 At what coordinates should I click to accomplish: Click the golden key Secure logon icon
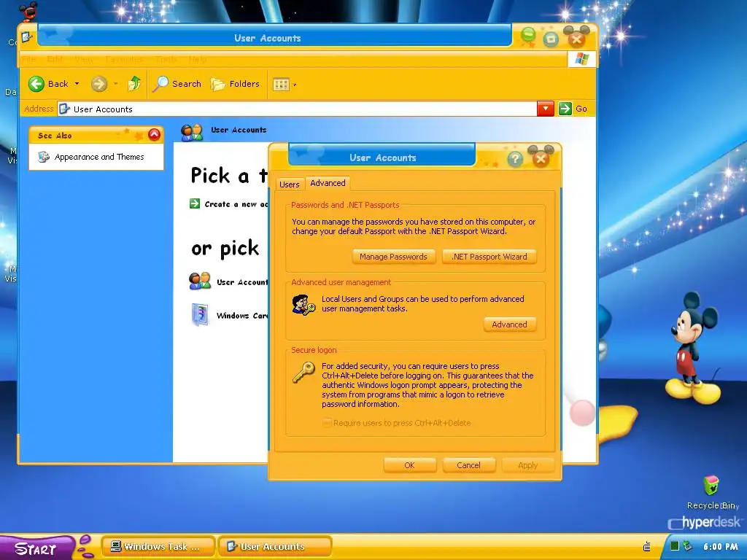pyautogui.click(x=303, y=373)
